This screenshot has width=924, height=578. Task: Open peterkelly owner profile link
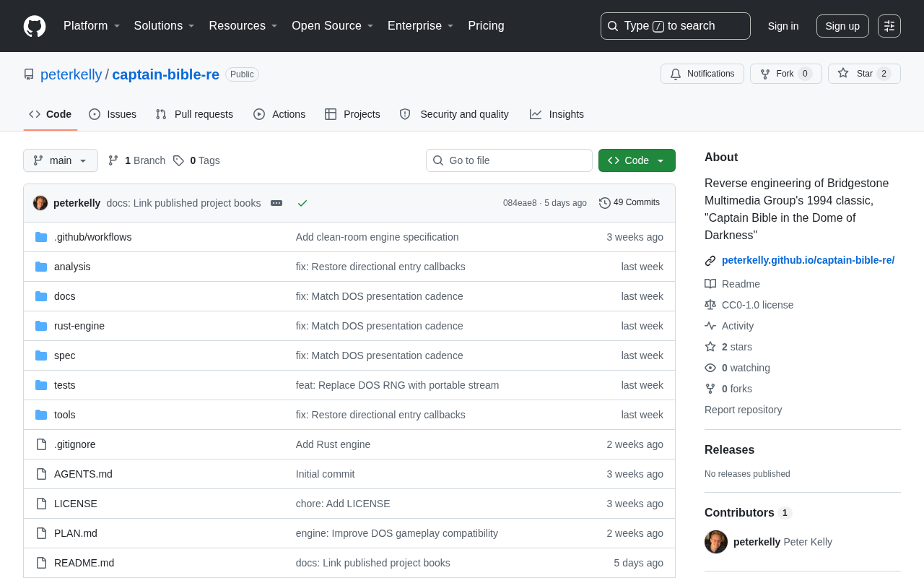pos(71,74)
